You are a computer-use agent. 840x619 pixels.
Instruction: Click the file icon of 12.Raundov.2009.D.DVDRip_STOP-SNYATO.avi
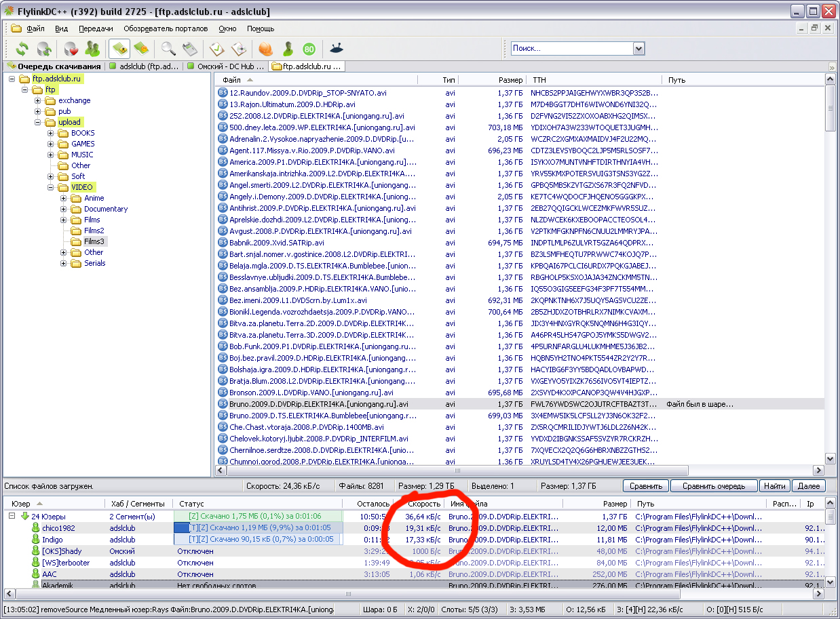coord(223,93)
